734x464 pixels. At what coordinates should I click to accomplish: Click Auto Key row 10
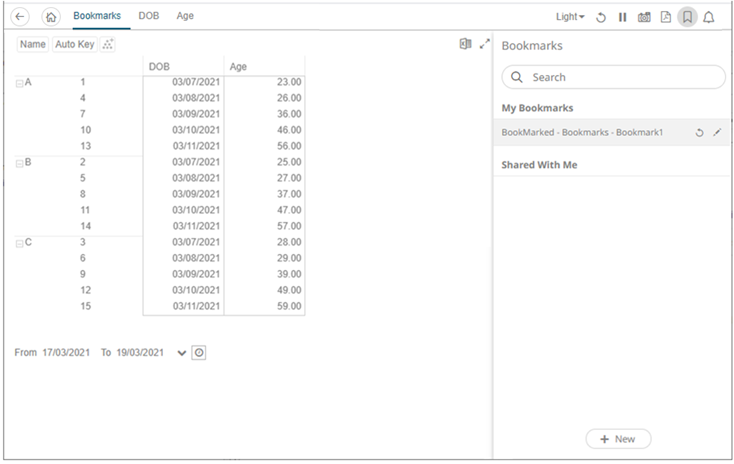click(85, 130)
